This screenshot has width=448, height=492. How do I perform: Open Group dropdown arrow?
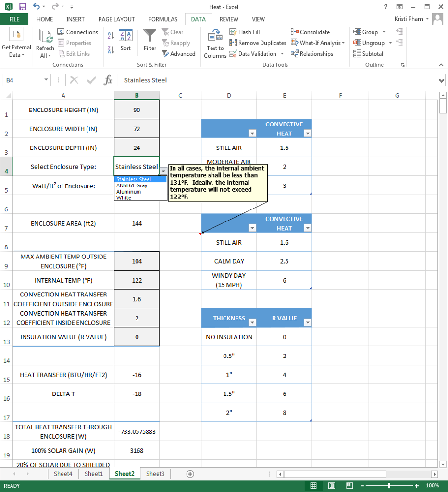[384, 32]
